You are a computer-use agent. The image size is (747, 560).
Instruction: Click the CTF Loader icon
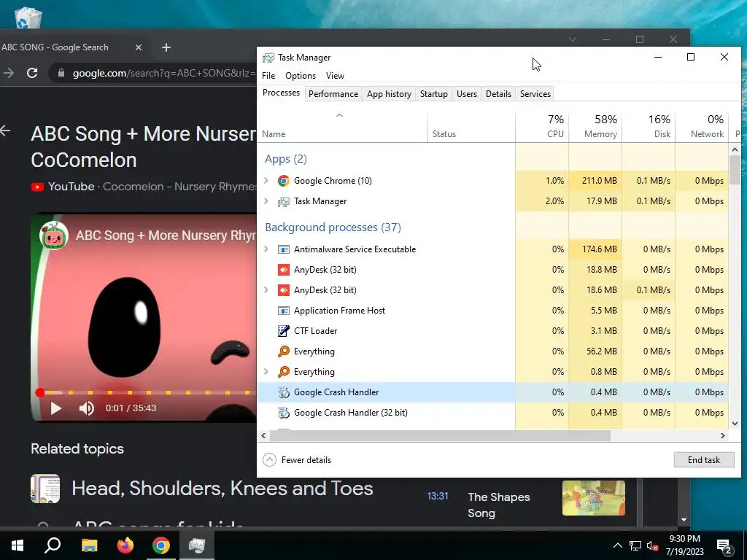pyautogui.click(x=284, y=331)
